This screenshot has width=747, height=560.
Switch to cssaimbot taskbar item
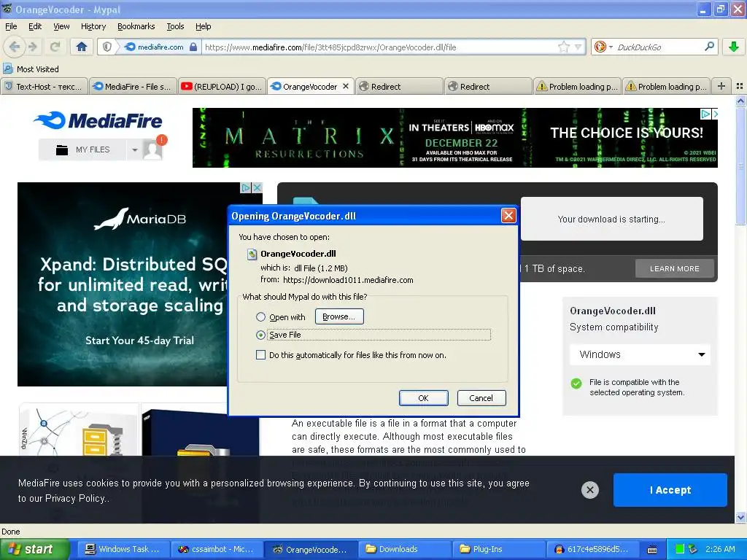[x=216, y=549]
